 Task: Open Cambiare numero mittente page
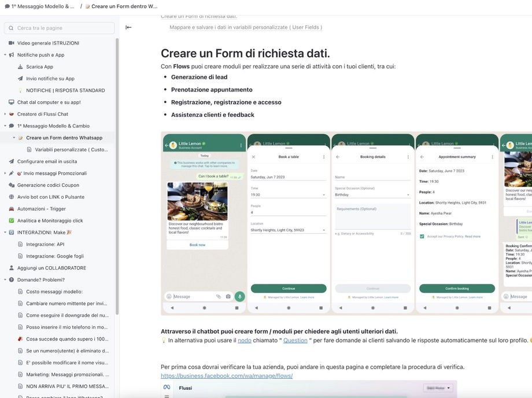pyautogui.click(x=67, y=304)
